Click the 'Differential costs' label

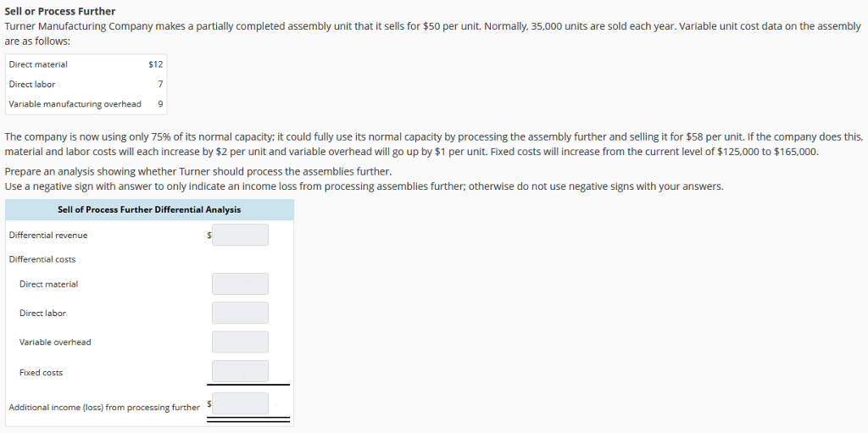pyautogui.click(x=42, y=259)
